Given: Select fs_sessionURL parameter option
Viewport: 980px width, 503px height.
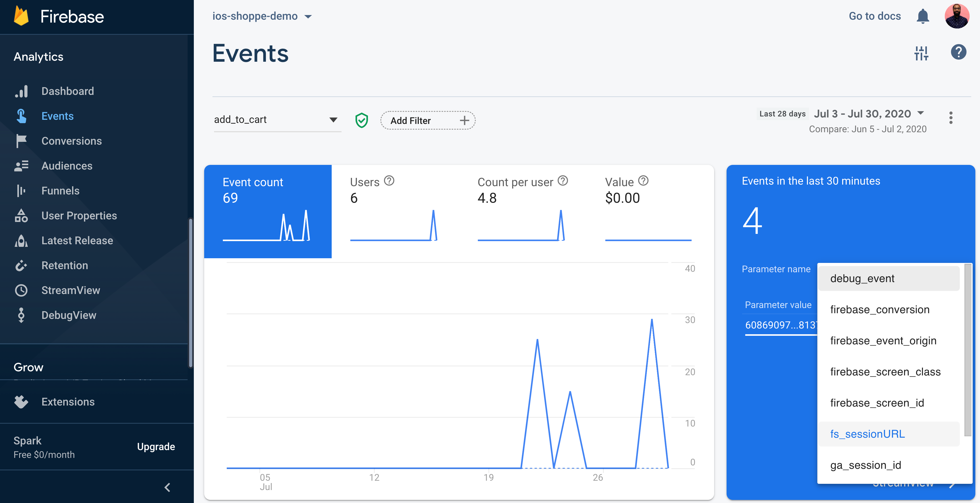Looking at the screenshot, I should (889, 434).
